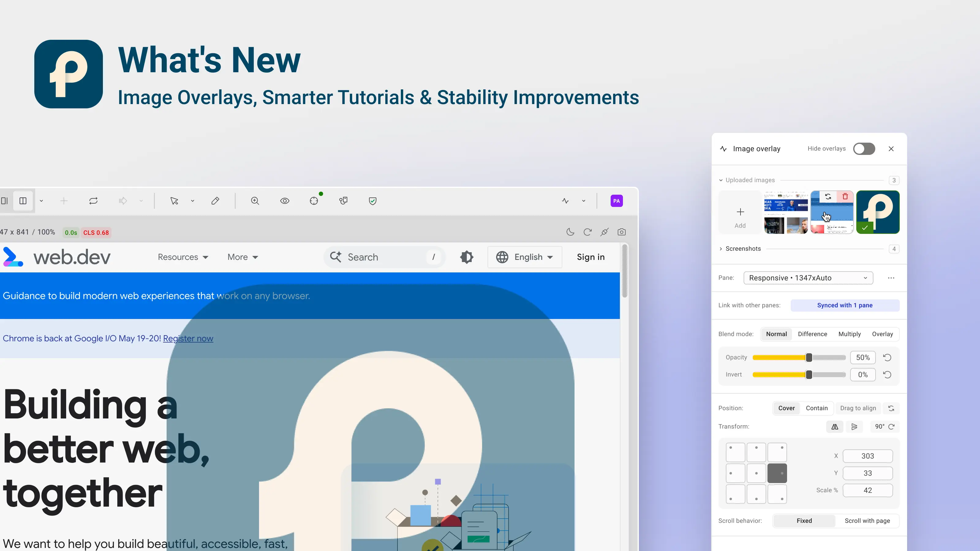Toggle the Hide overlays switch
This screenshot has height=551, width=980.
pyautogui.click(x=864, y=149)
